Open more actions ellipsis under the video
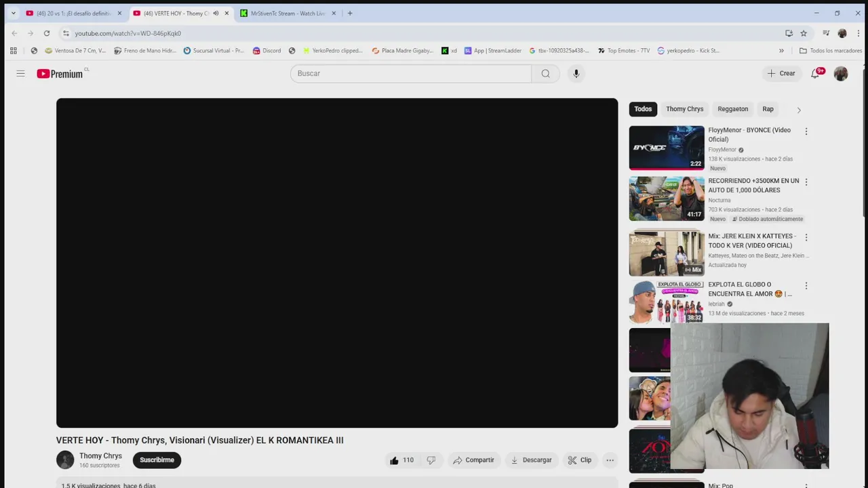Image resolution: width=868 pixels, height=488 pixels. pos(610,460)
